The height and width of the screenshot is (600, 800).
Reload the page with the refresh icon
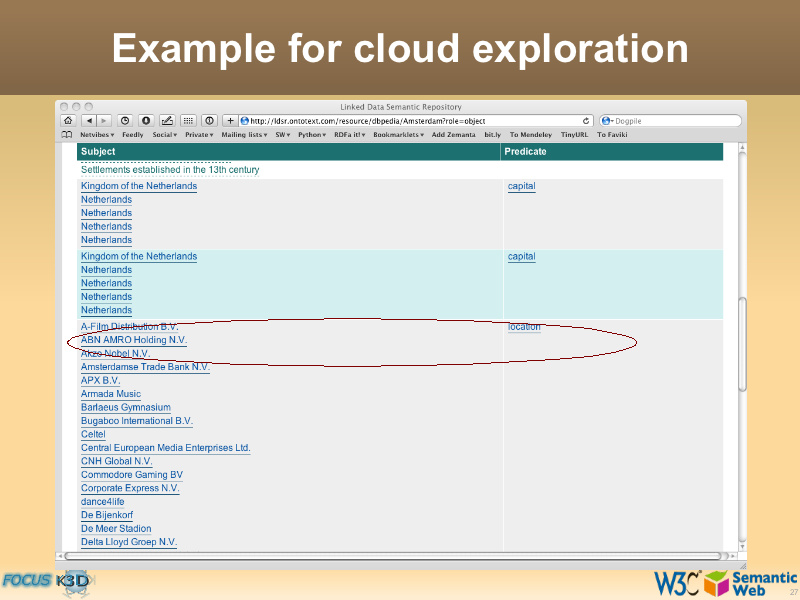[x=587, y=121]
